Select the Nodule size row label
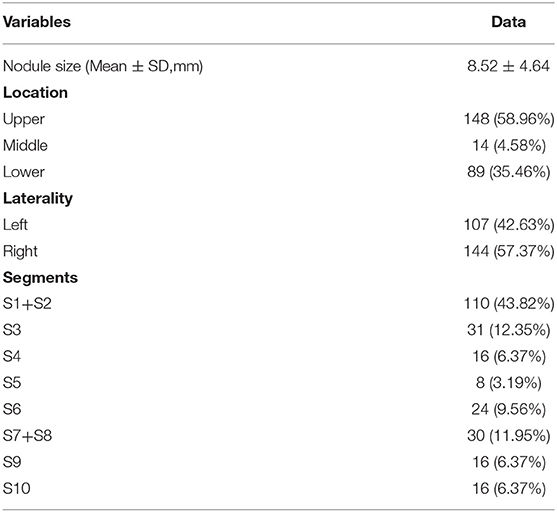Viewport: 557px width, 512px height. coord(103,66)
